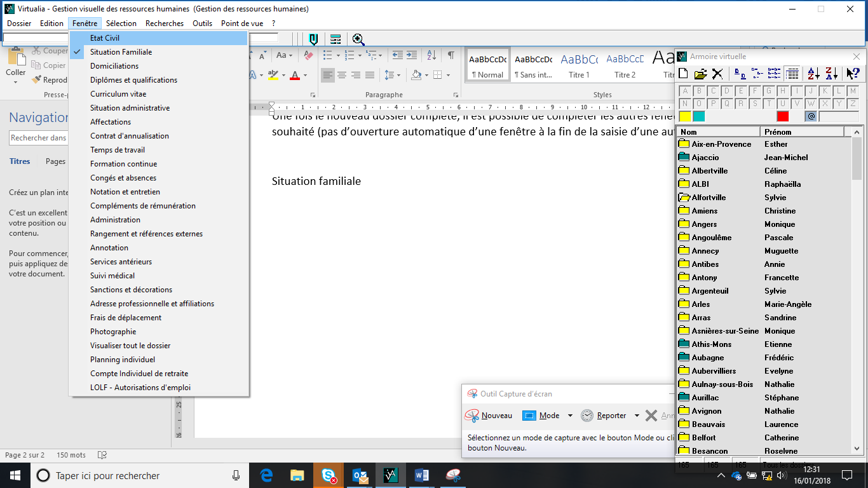The image size is (868, 488).
Task: Click the Navigation search field
Action: click(x=38, y=138)
